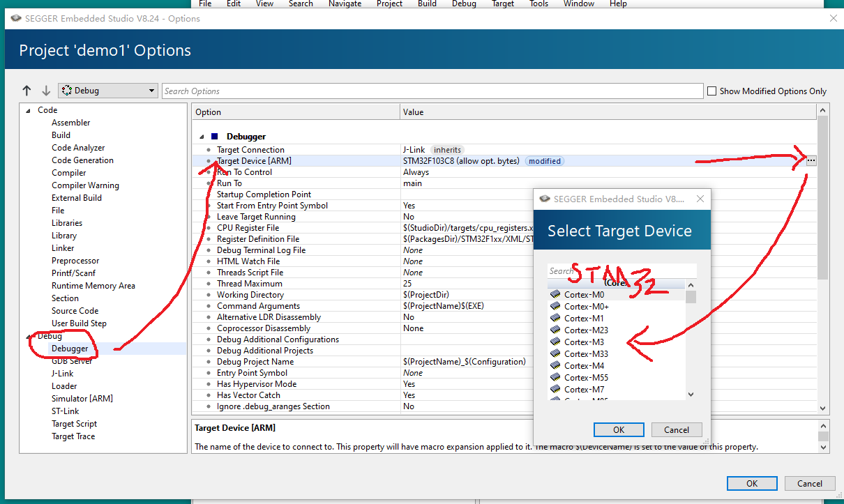Open the Target menu

[503, 4]
